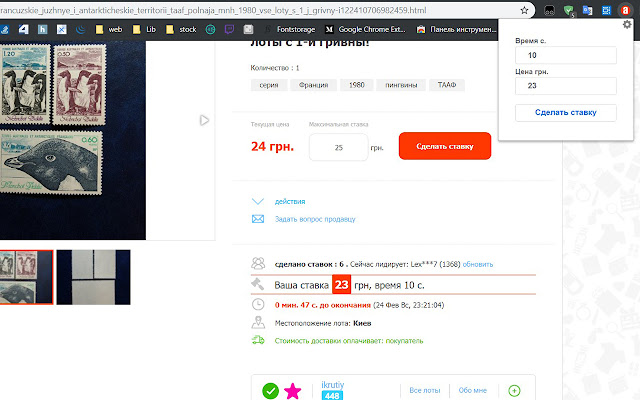Image resolution: width=640 pixels, height=400 pixels.
Task: Open the Google Chrome Ext bookmark
Action: (x=365, y=29)
